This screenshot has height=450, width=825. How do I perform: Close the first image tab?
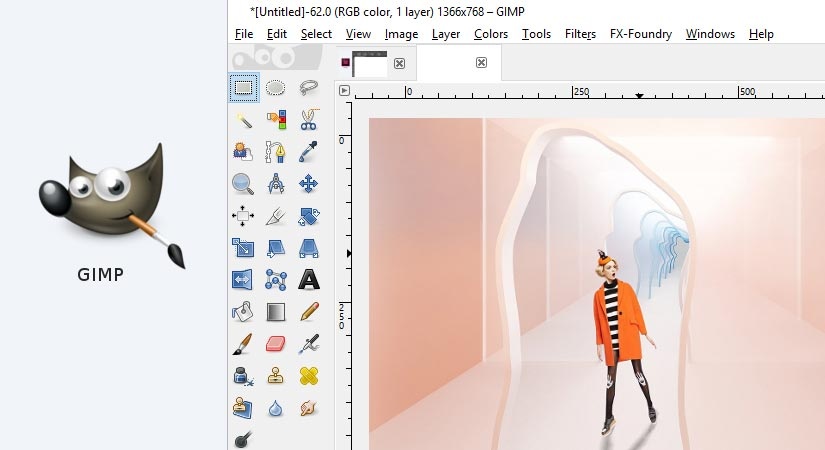coord(399,63)
